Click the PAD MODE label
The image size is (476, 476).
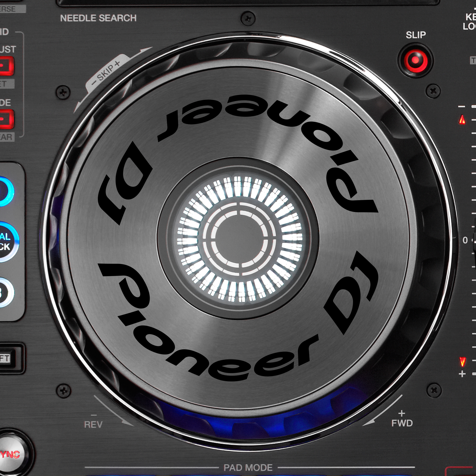[248, 467]
